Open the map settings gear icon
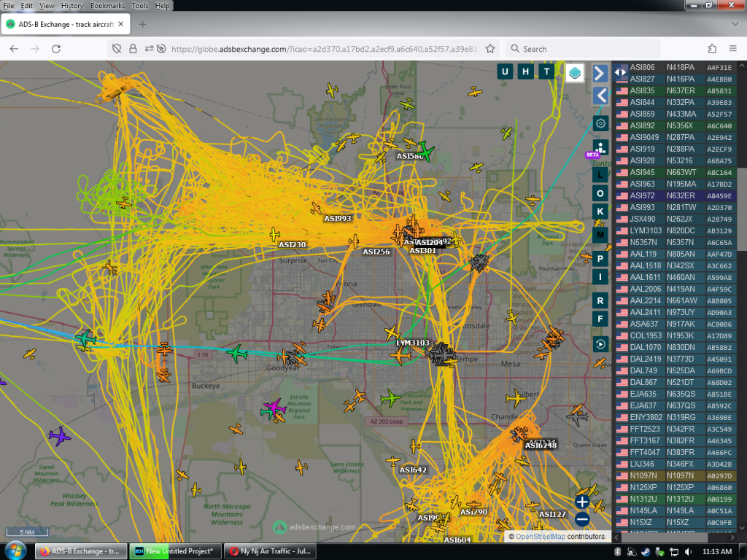This screenshot has width=747, height=560. (600, 123)
